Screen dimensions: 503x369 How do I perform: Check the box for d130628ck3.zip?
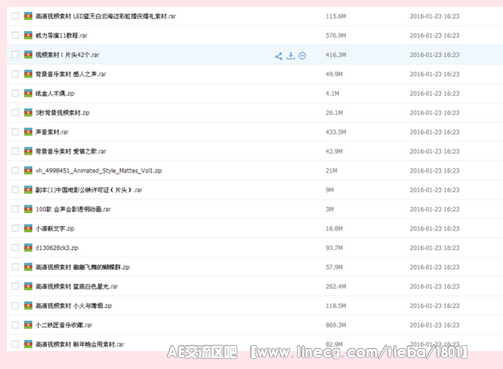click(15, 248)
